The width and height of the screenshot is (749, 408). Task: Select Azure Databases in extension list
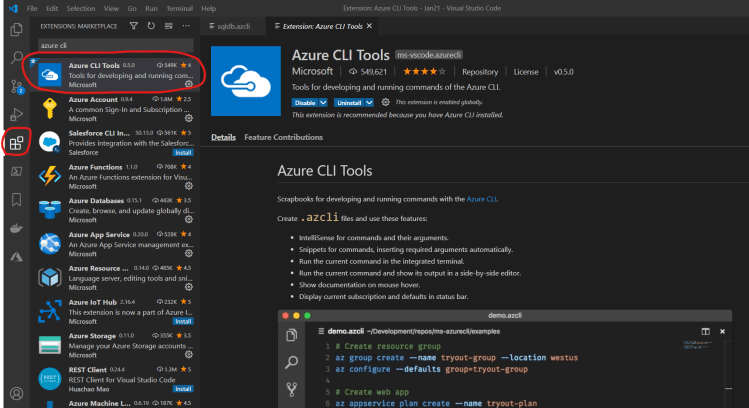116,210
